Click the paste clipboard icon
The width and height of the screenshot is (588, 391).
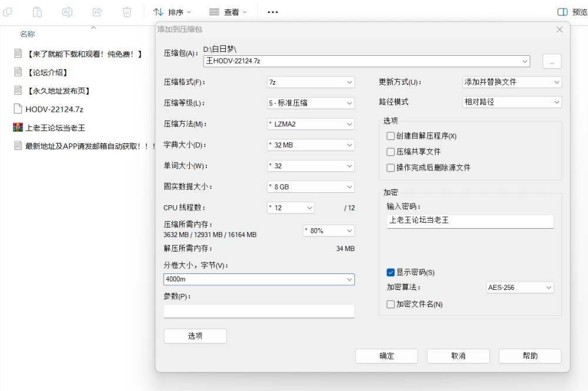point(37,12)
